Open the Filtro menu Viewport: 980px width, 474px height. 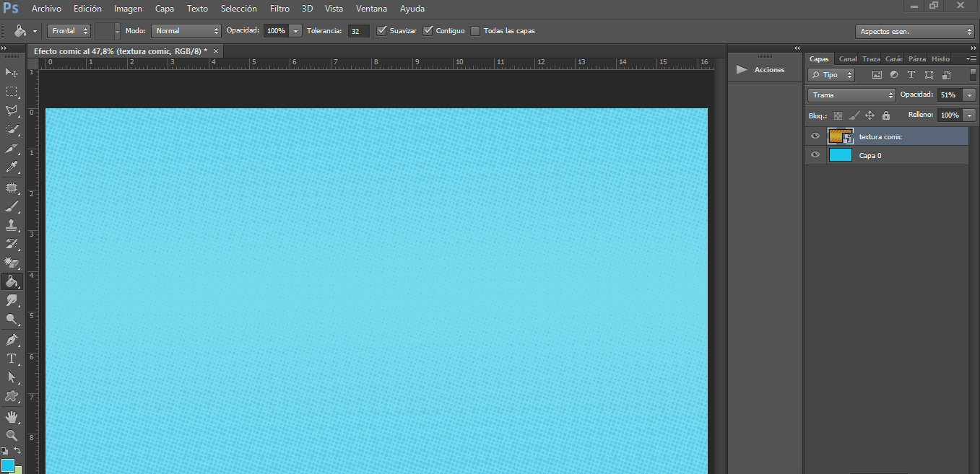pyautogui.click(x=279, y=9)
